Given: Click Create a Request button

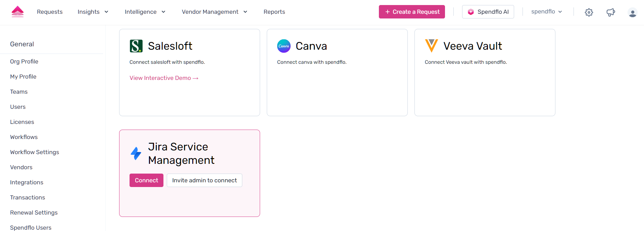Looking at the screenshot, I should (x=412, y=12).
